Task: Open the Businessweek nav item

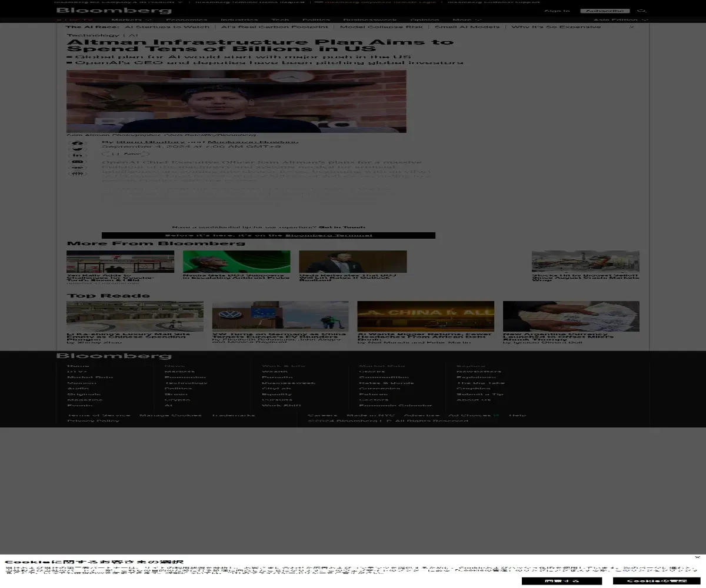Action: (370, 20)
